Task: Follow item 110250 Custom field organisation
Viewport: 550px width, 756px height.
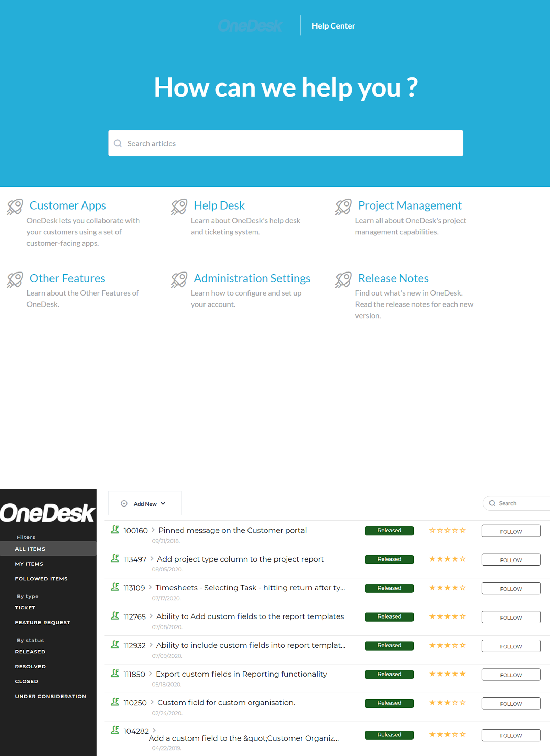Action: click(511, 704)
